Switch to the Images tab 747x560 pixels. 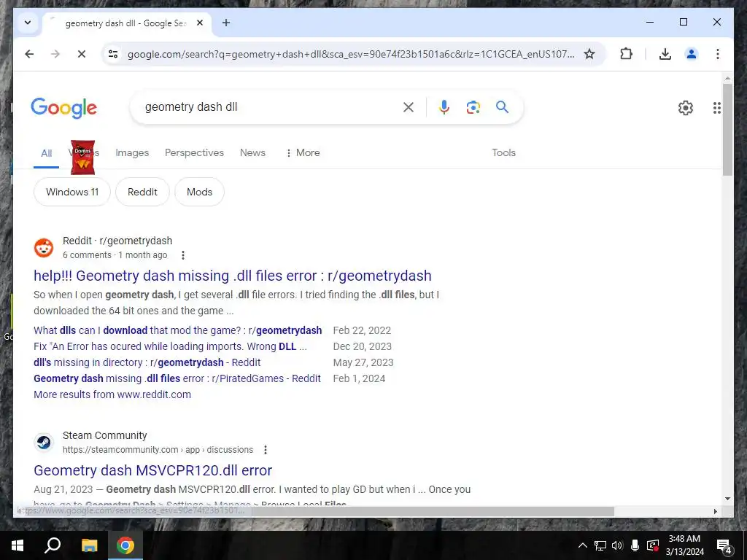click(132, 153)
